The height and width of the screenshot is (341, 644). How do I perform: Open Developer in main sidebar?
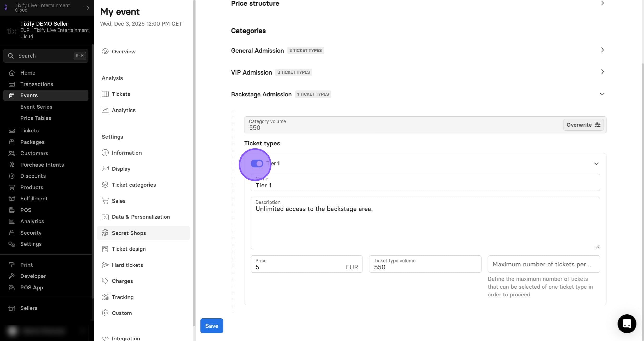pyautogui.click(x=46, y=276)
